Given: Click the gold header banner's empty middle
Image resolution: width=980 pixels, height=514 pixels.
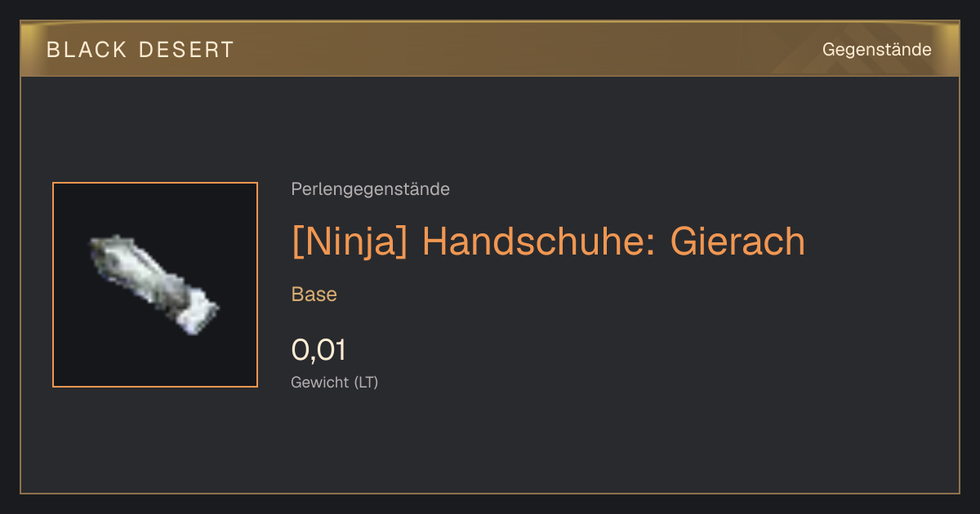Looking at the screenshot, I should (x=523, y=50).
